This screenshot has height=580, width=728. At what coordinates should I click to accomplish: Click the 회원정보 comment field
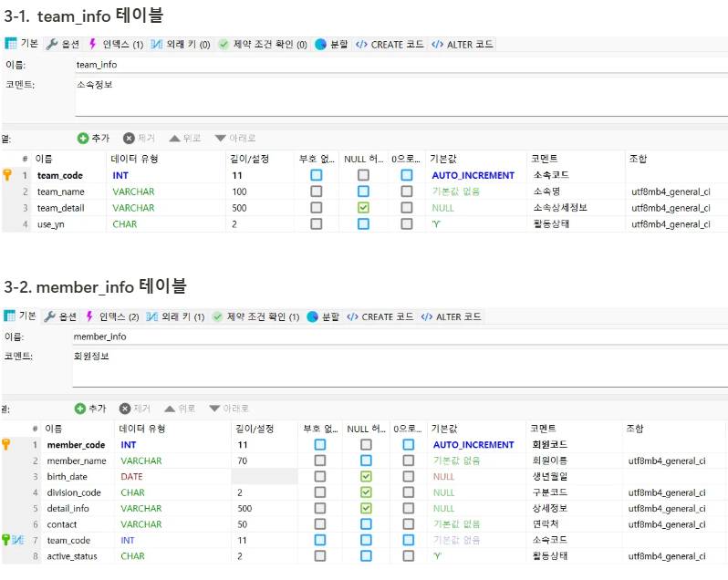[400, 368]
